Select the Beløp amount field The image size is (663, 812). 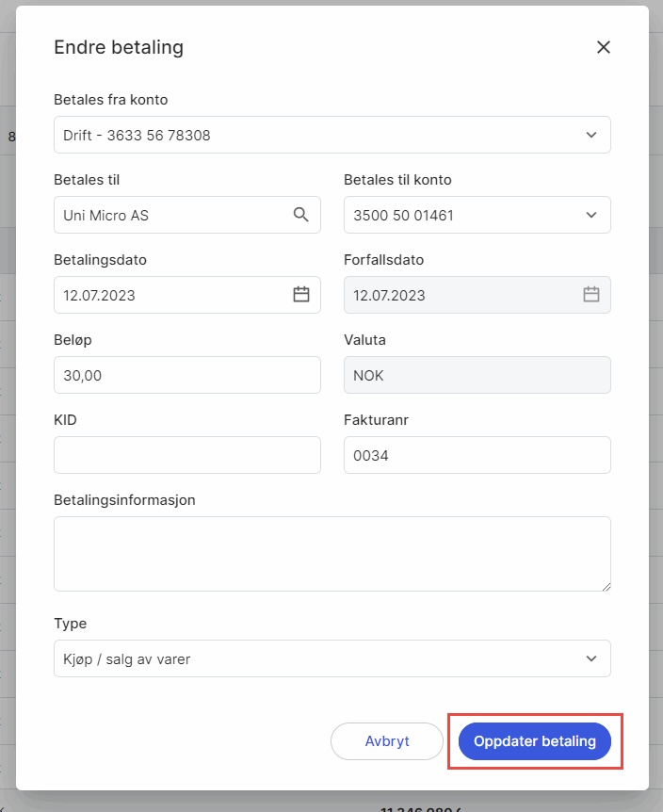tap(186, 375)
